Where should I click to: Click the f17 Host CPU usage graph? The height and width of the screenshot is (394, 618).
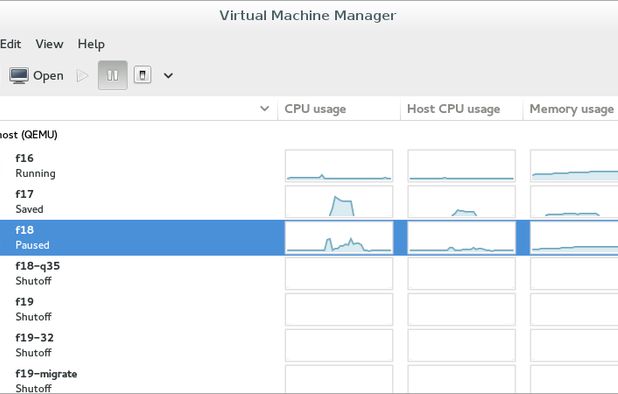click(x=462, y=202)
